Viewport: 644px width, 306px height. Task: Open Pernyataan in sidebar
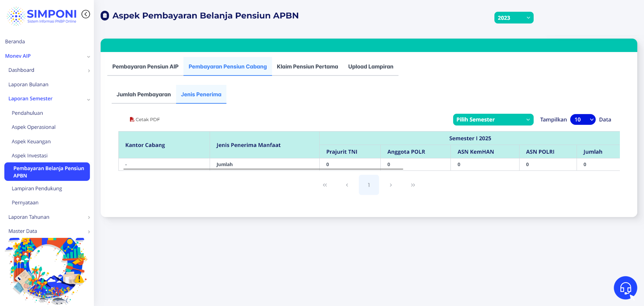(x=25, y=203)
